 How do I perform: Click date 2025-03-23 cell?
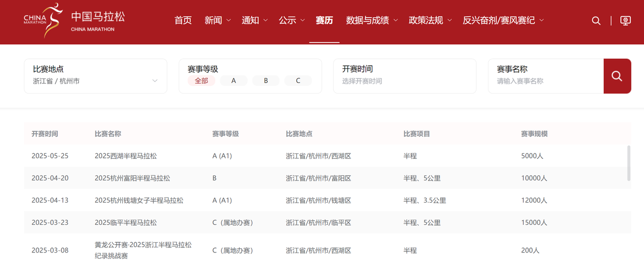point(50,222)
